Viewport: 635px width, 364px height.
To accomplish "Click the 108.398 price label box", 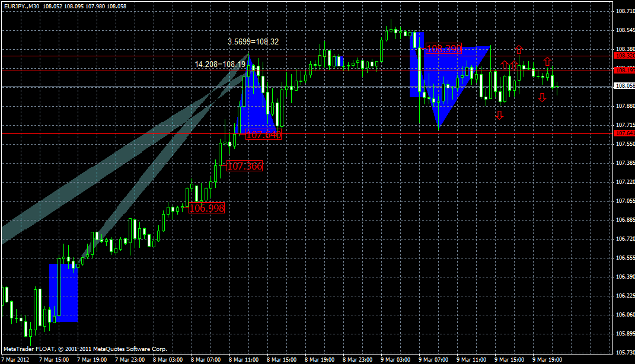I will point(443,49).
